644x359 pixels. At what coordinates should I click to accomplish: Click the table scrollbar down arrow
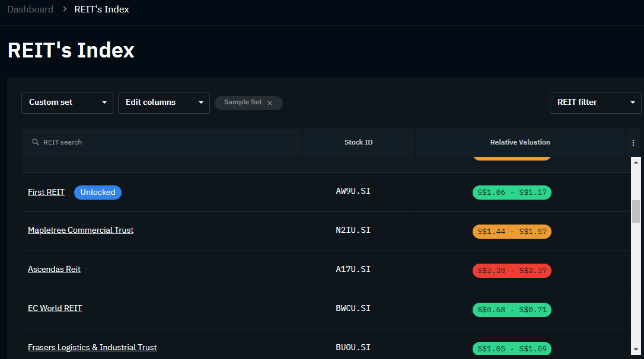coord(636,350)
